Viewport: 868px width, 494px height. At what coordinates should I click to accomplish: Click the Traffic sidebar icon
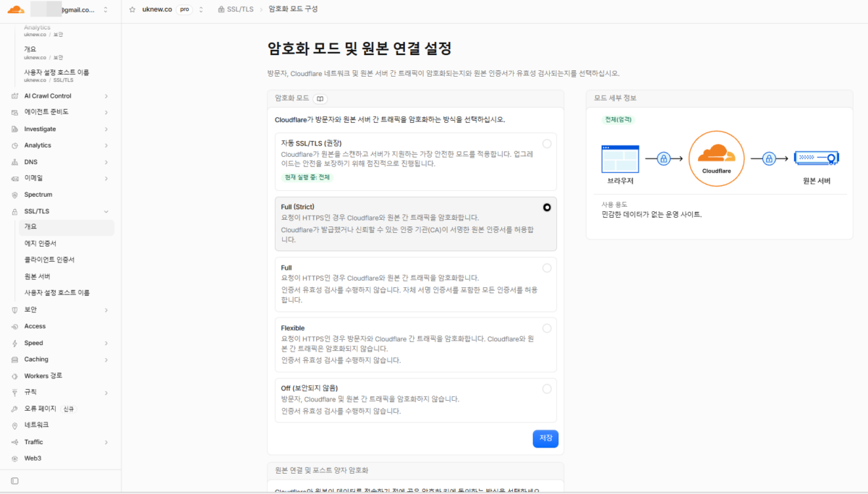tap(16, 442)
